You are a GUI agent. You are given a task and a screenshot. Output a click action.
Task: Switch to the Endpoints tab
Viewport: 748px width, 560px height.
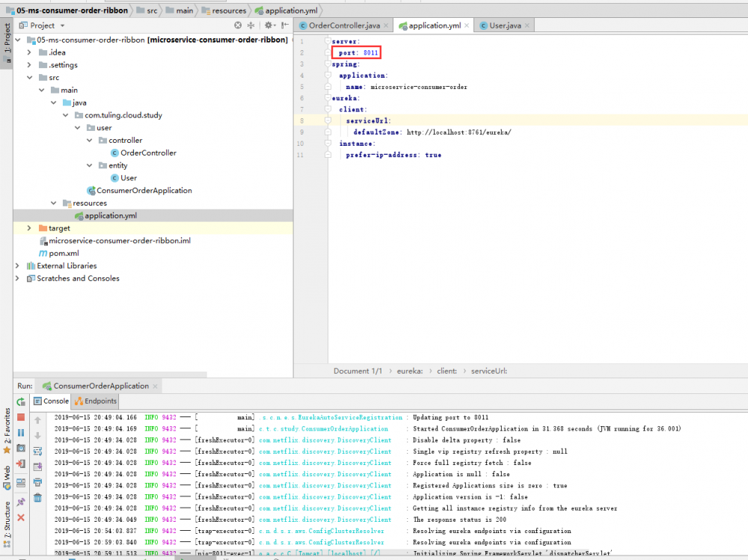click(96, 401)
